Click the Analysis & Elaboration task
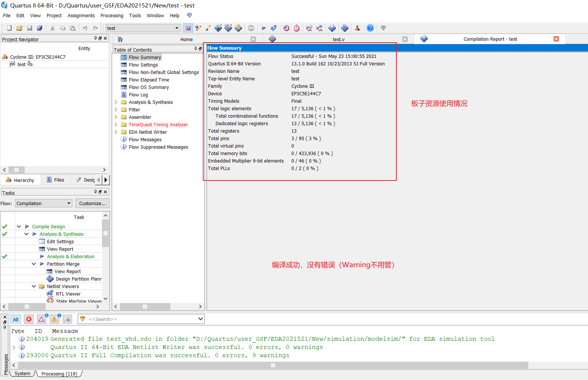This screenshot has height=380, width=588. [71, 256]
